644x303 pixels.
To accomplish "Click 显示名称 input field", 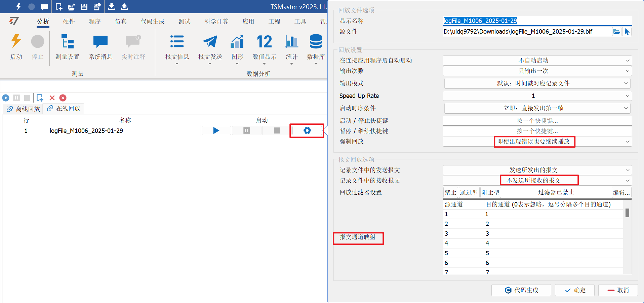I will (x=537, y=21).
